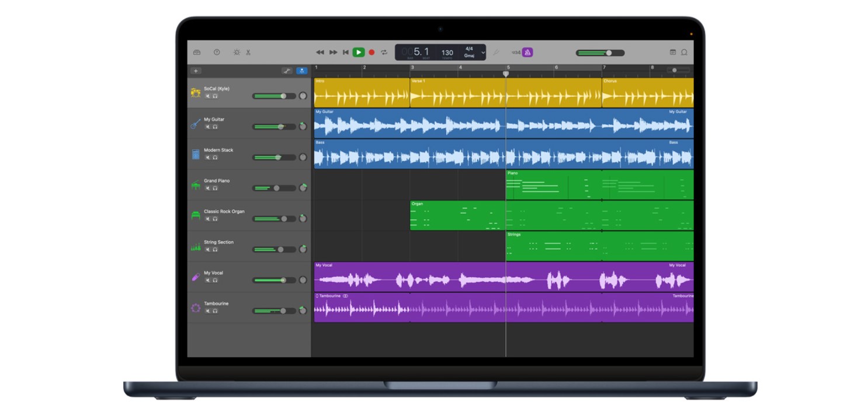Open the Editors scissors icon
The image size is (868, 419).
pos(248,53)
